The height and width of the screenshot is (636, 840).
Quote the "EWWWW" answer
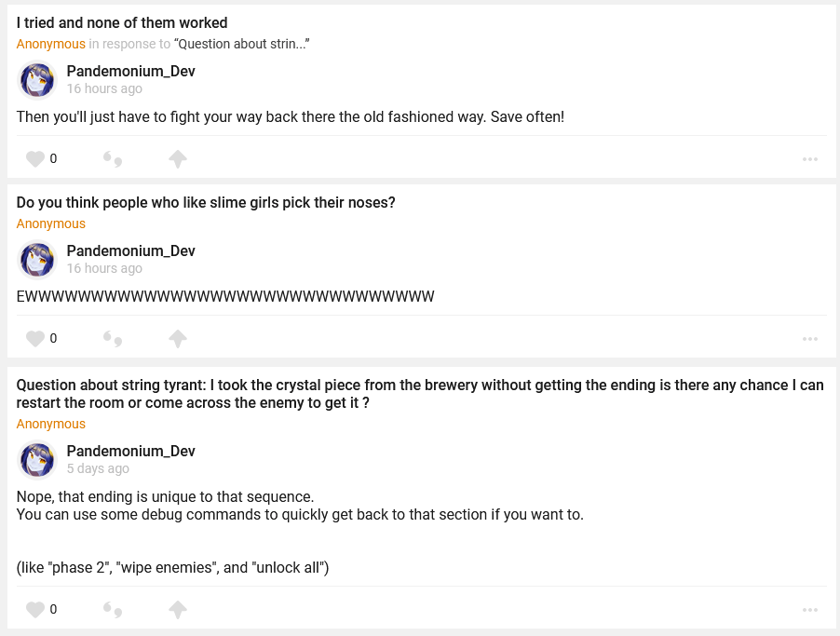point(113,339)
